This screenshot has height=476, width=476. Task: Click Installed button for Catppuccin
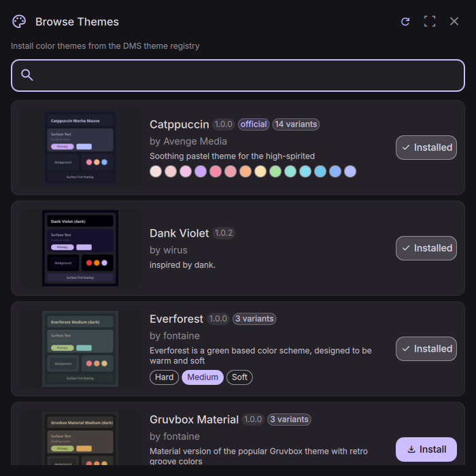click(x=426, y=148)
